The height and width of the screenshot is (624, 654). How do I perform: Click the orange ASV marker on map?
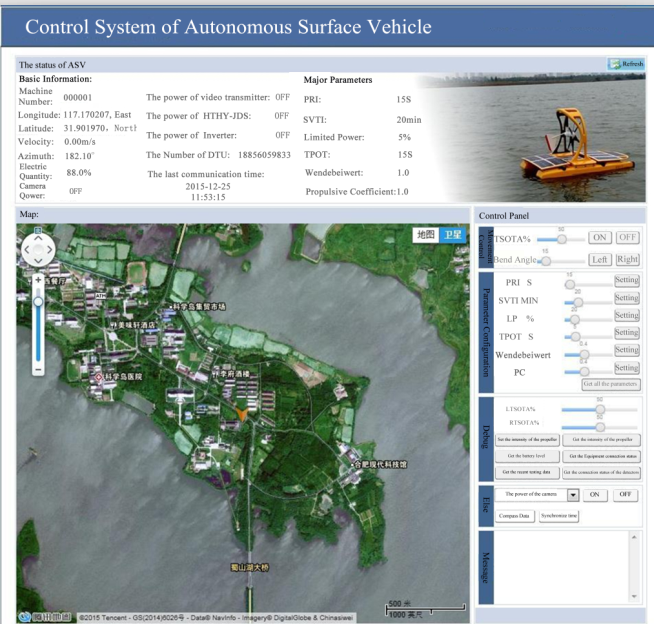pyautogui.click(x=240, y=408)
